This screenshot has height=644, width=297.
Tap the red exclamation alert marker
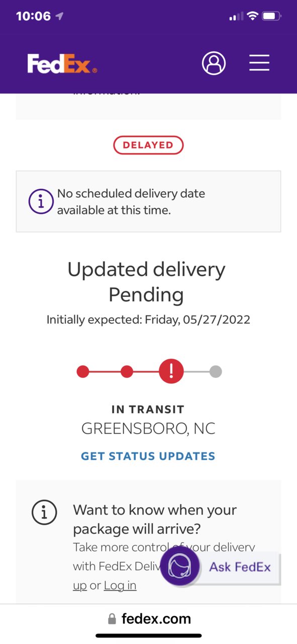tap(171, 372)
